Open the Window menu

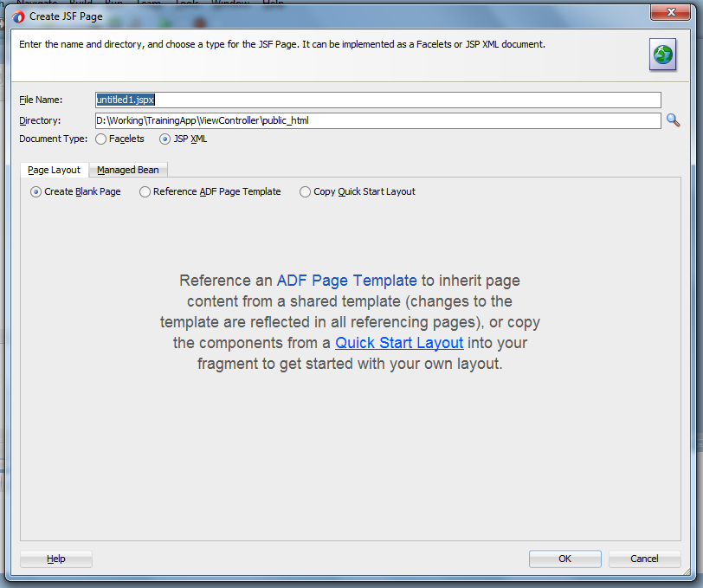click(230, 3)
